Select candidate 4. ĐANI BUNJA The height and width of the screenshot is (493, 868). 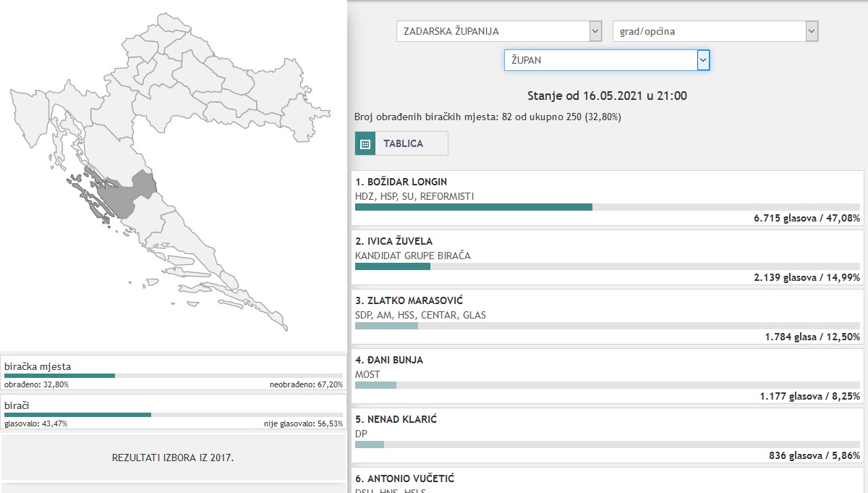tap(389, 360)
